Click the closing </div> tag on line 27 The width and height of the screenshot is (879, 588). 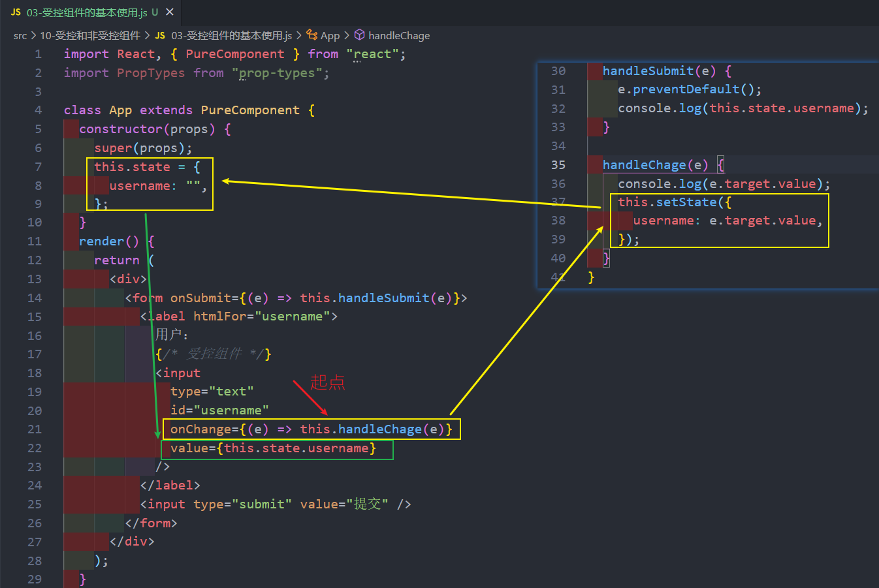click(132, 542)
